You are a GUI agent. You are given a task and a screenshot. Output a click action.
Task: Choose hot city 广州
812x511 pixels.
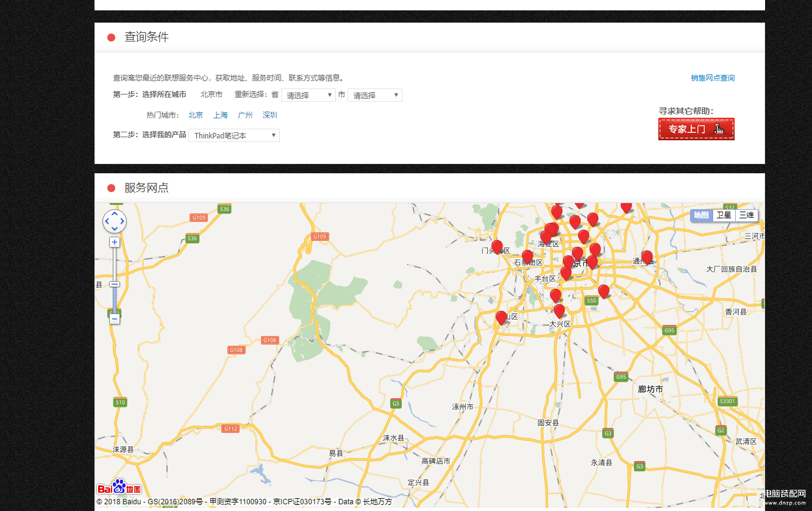(x=245, y=115)
